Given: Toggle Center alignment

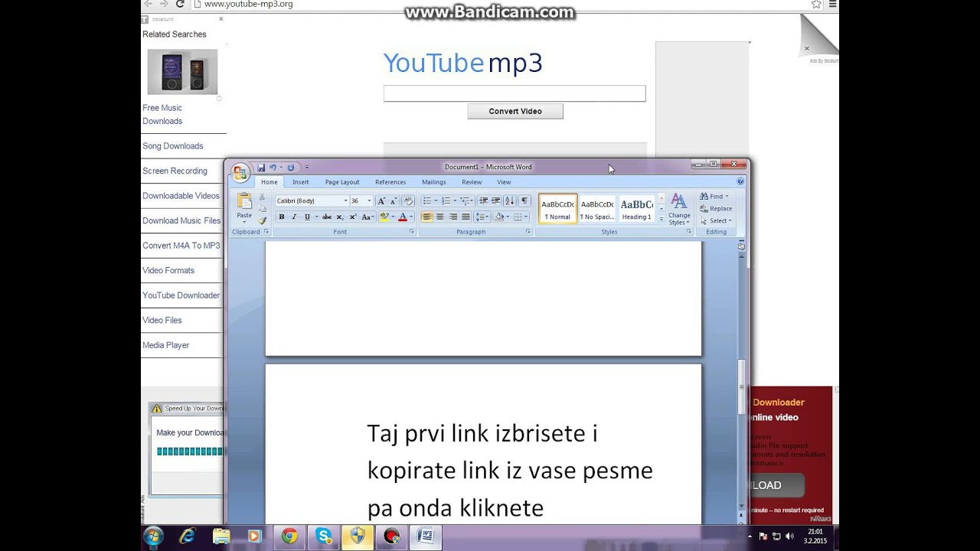Looking at the screenshot, I should coord(440,217).
